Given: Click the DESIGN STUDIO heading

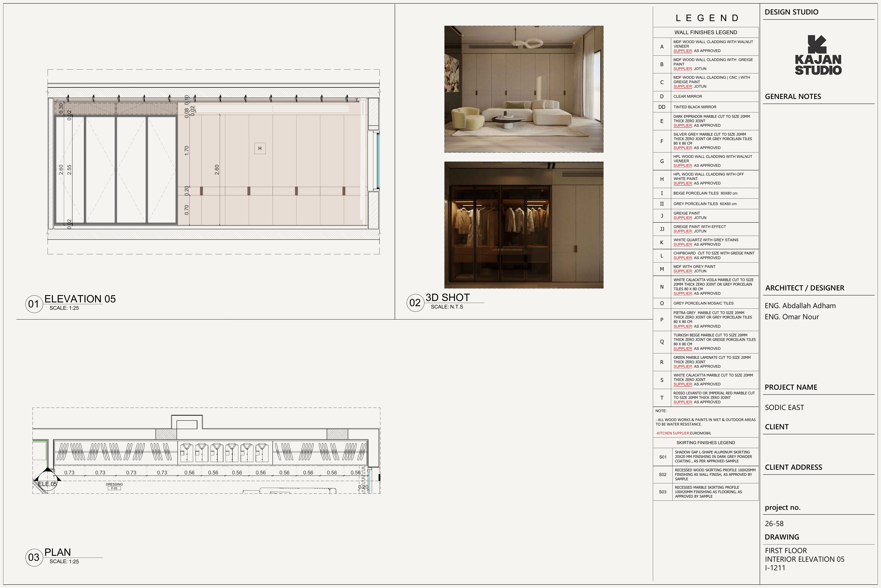Looking at the screenshot, I should [791, 12].
